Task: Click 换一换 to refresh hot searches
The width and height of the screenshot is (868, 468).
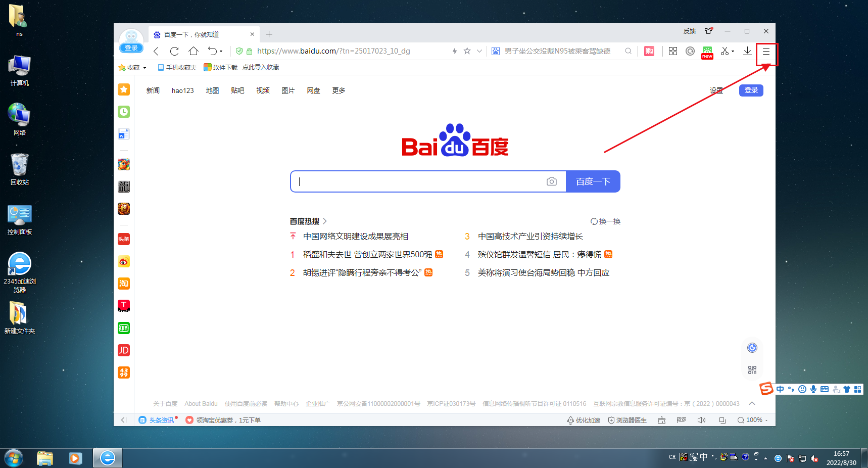Action: click(x=605, y=221)
